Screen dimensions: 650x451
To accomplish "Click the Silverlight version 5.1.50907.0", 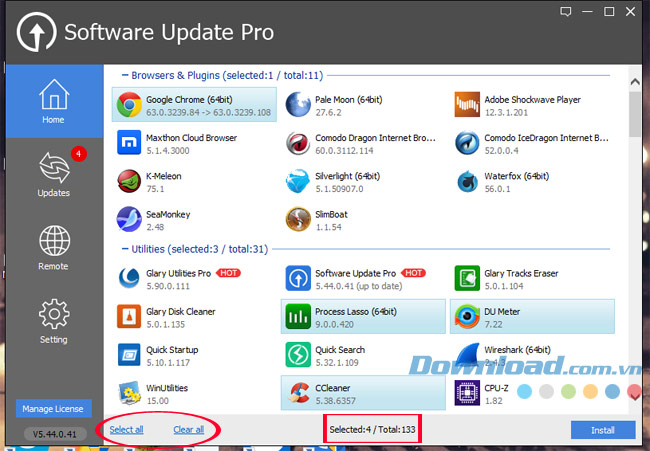I will tap(339, 189).
